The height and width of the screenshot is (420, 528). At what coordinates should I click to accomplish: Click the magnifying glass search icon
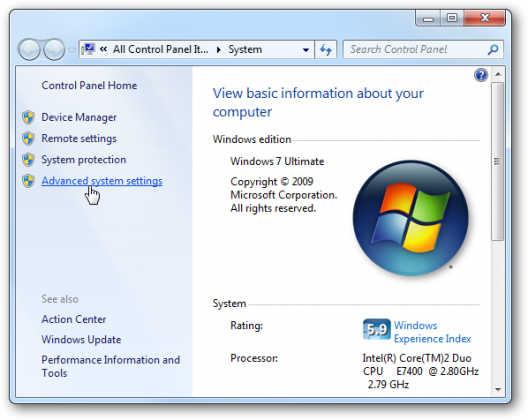pos(493,50)
